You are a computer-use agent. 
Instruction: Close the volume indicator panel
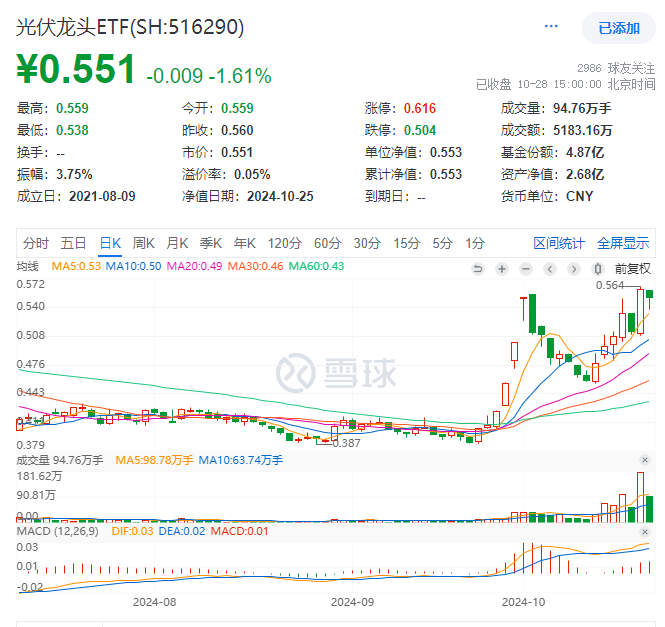point(645,460)
